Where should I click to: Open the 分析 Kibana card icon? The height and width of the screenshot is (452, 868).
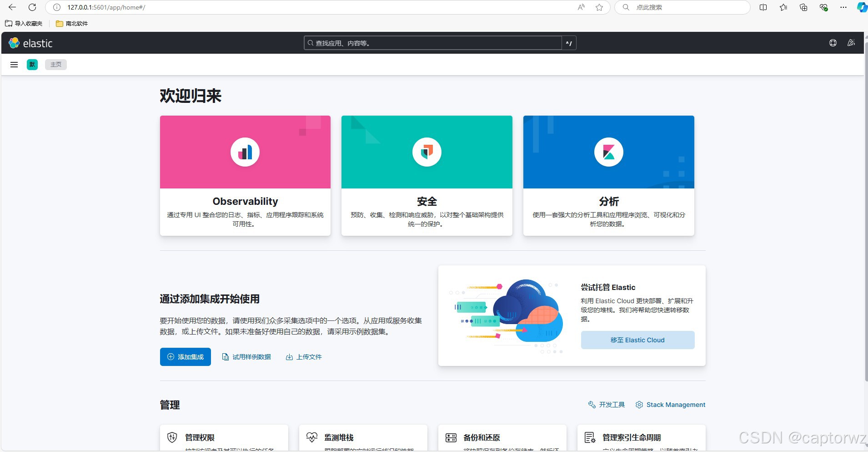(x=609, y=152)
